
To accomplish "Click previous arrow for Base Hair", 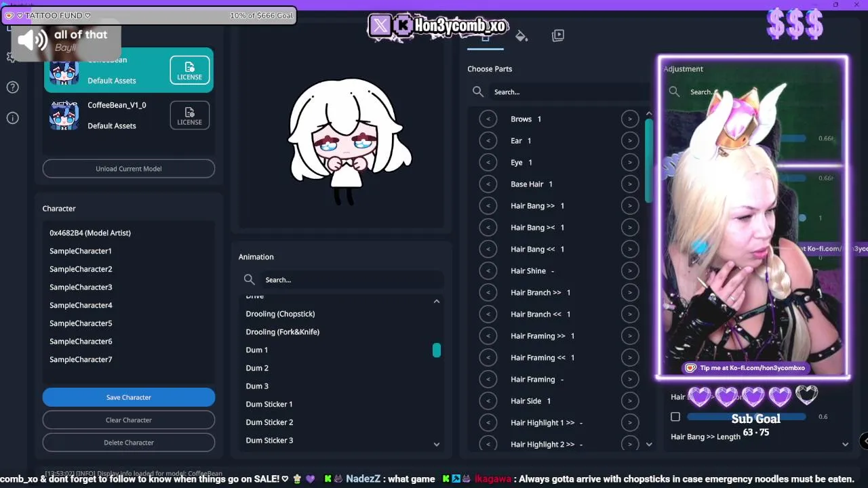I will tap(488, 184).
